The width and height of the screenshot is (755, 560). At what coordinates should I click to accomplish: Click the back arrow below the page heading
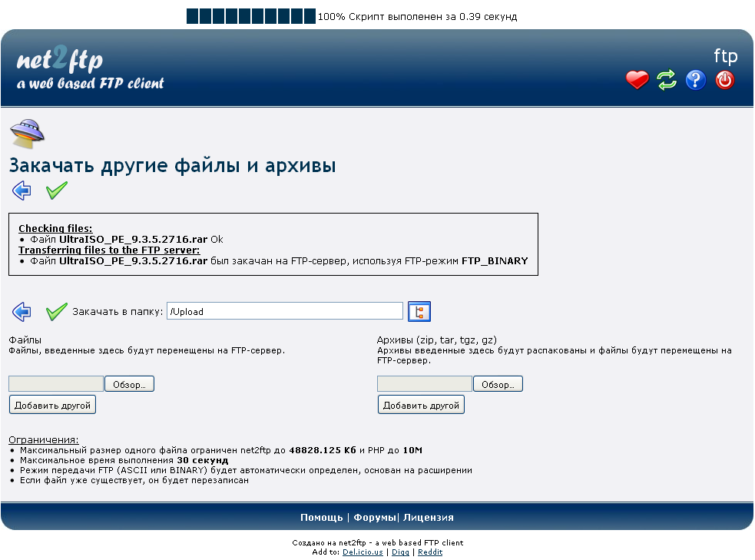click(x=22, y=191)
